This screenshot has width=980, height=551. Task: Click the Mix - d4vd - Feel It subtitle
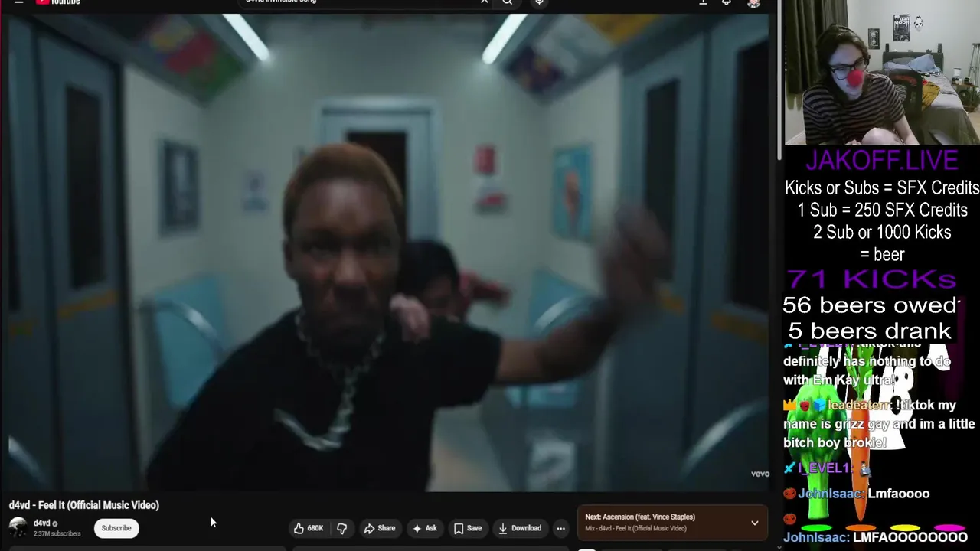(x=635, y=529)
